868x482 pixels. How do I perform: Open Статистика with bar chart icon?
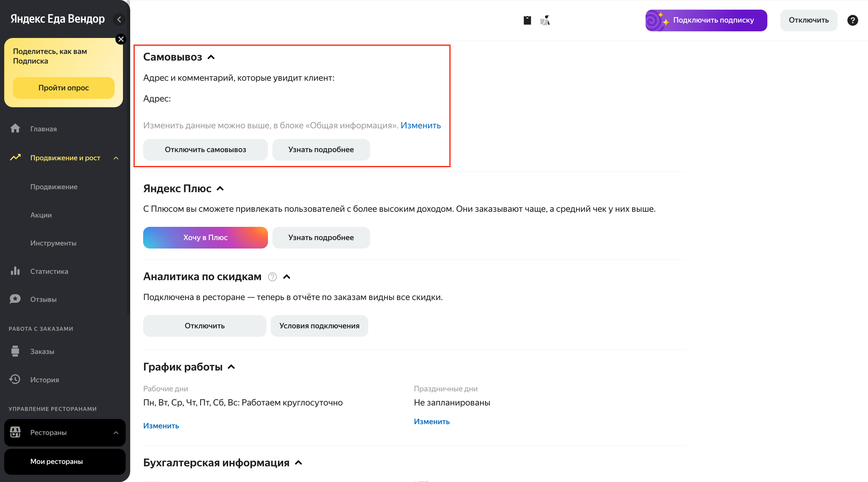click(15, 271)
